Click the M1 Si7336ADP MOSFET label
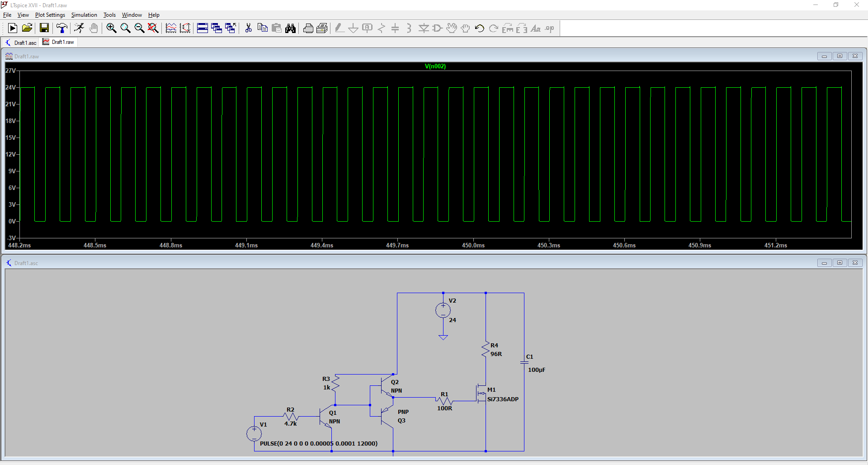Image resolution: width=868 pixels, height=465 pixels. (503, 399)
